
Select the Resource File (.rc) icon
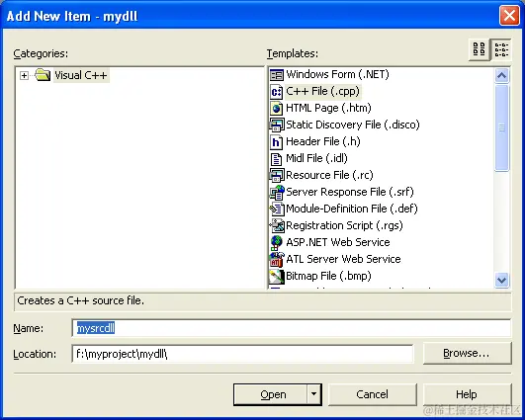click(277, 175)
